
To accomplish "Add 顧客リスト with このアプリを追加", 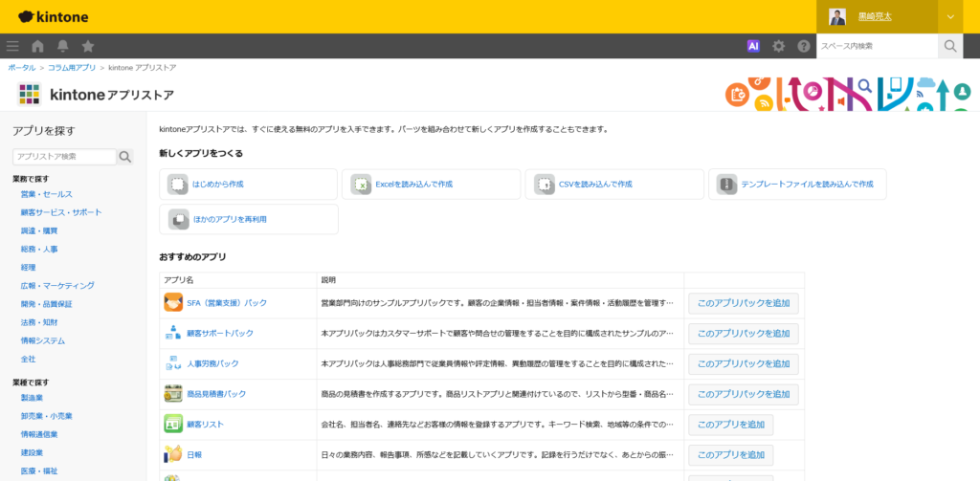I will (x=731, y=425).
